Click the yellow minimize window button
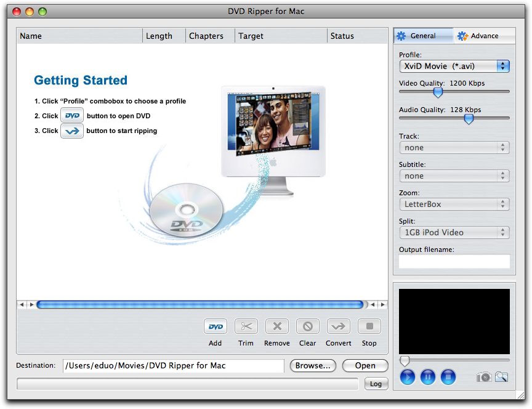 pyautogui.click(x=30, y=12)
